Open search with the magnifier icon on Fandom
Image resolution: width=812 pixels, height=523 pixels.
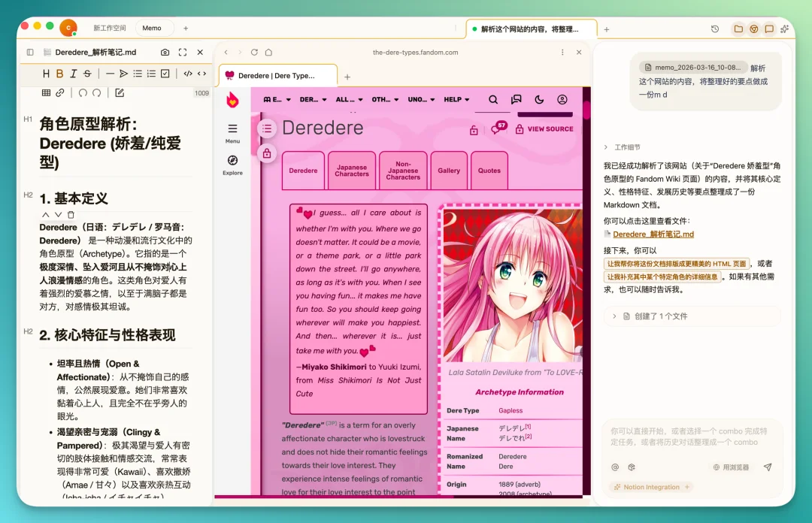[492, 98]
